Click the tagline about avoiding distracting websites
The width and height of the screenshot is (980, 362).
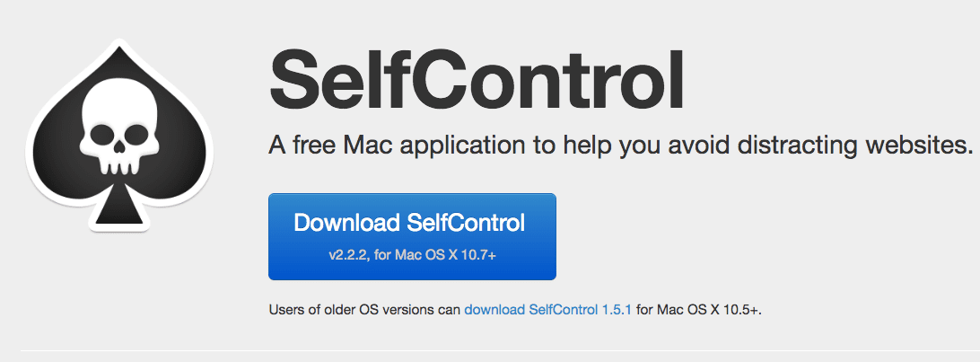click(621, 147)
